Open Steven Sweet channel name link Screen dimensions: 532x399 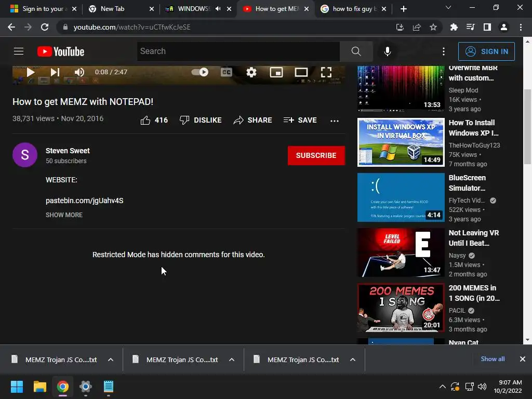click(68, 151)
